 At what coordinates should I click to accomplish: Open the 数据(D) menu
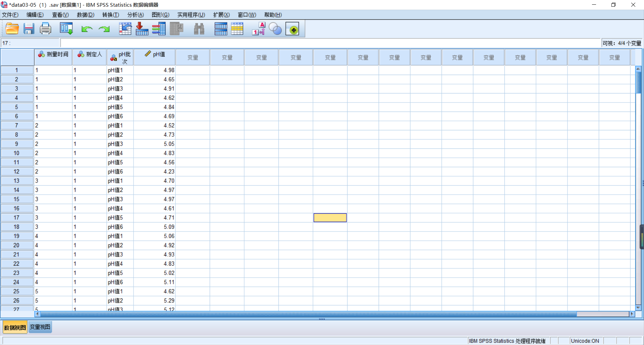86,15
